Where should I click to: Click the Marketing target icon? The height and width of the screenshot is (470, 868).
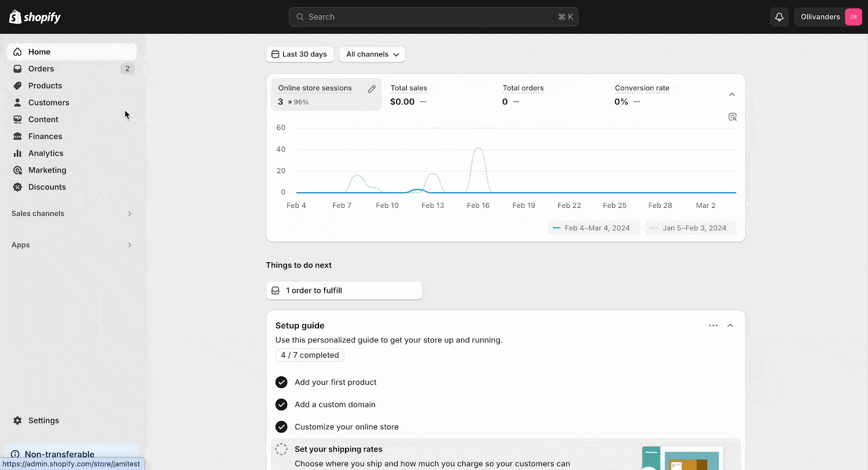tap(17, 170)
